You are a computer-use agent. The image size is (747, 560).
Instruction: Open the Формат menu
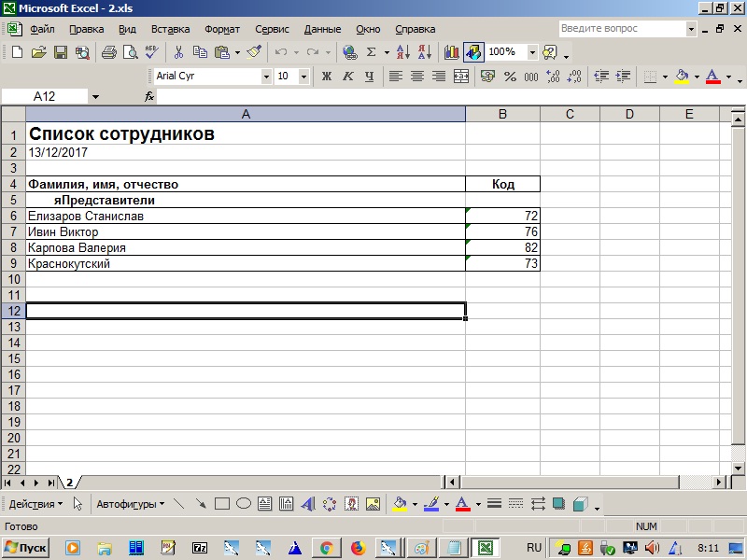[x=222, y=29]
